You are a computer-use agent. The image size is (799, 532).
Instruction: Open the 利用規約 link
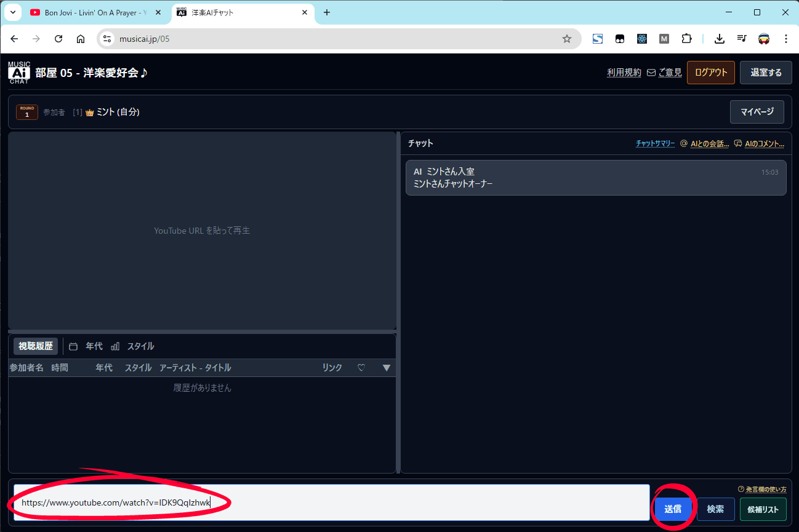(x=624, y=72)
